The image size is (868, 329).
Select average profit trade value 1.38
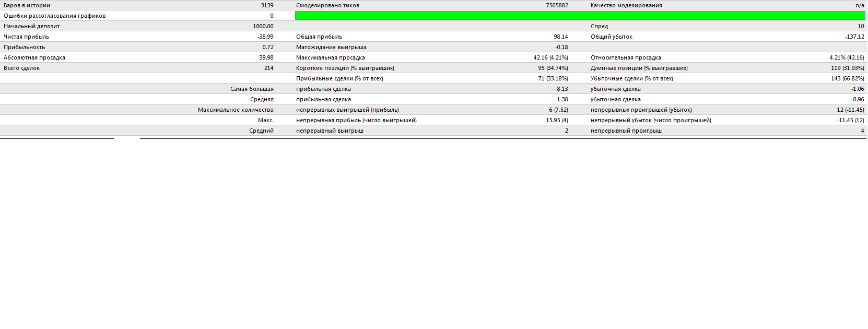click(562, 99)
